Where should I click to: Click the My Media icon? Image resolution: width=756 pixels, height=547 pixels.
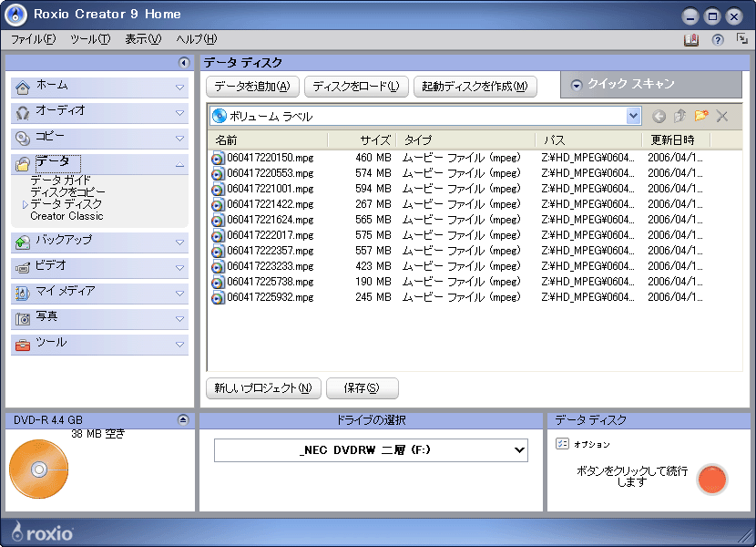[23, 293]
